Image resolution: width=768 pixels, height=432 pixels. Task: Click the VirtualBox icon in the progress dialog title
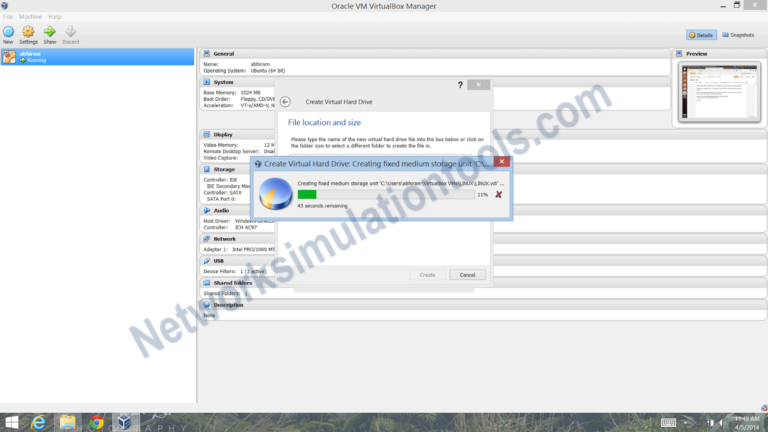pos(258,164)
